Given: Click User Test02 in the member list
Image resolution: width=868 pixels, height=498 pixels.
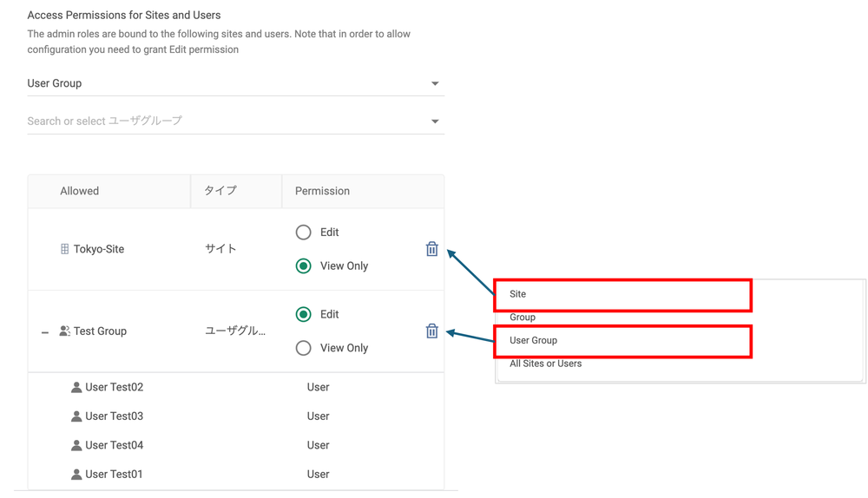Looking at the screenshot, I should 114,387.
